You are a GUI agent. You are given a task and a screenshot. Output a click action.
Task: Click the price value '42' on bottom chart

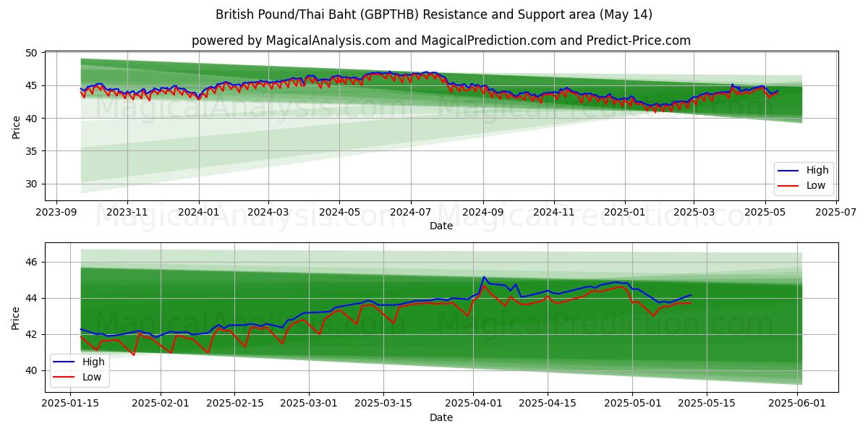click(x=33, y=334)
